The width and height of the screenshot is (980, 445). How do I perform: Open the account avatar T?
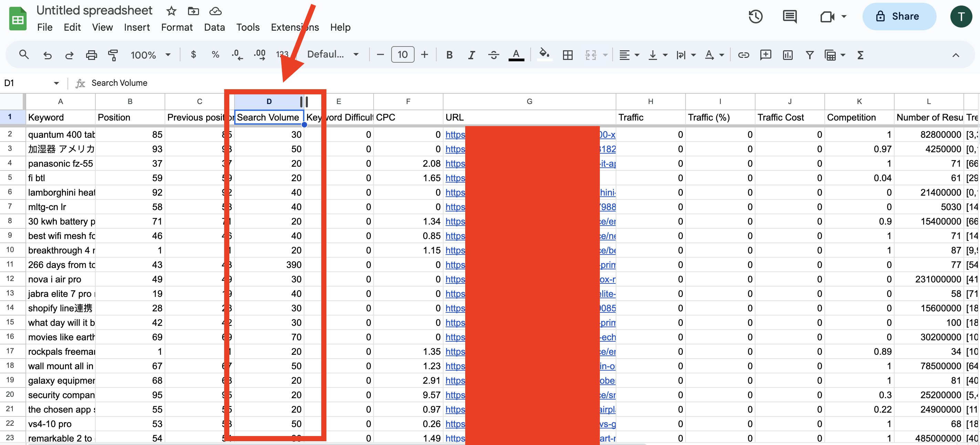(961, 17)
